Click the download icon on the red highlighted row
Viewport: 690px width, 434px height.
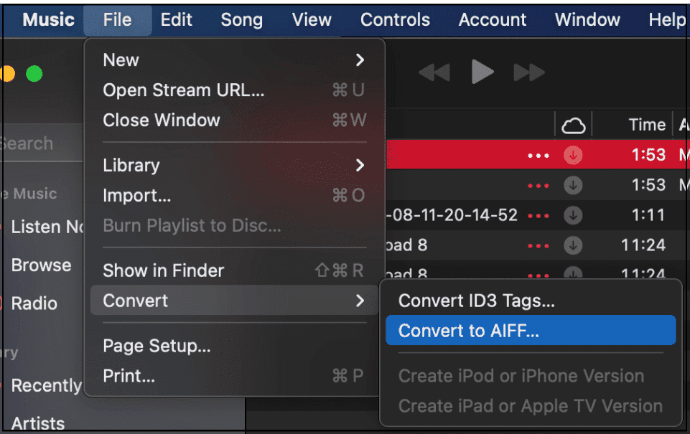pyautogui.click(x=573, y=155)
